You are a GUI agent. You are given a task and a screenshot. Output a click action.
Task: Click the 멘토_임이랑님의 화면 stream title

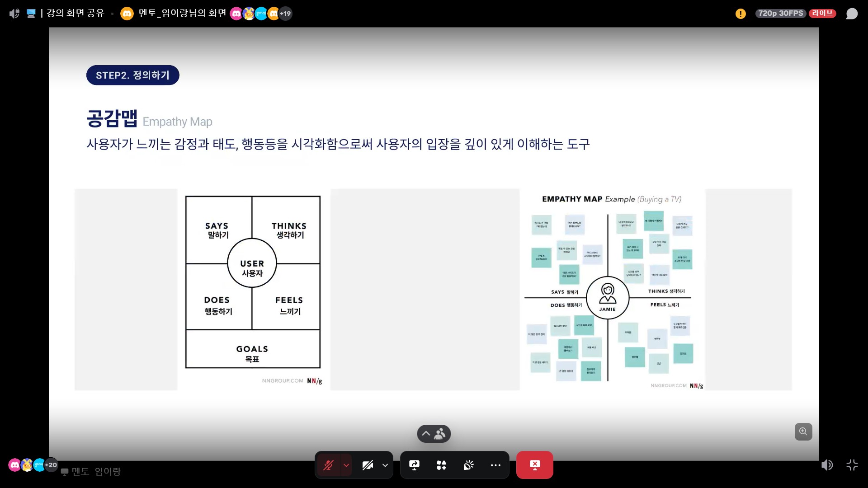(x=183, y=13)
